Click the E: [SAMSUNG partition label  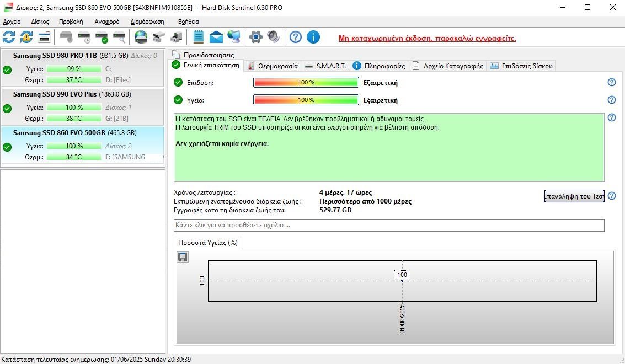tap(125, 157)
